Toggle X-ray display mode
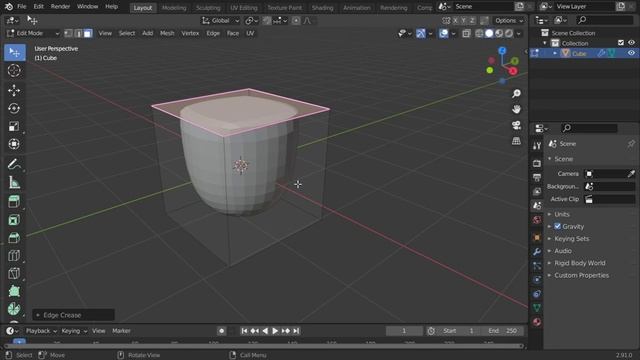This screenshot has width=640, height=360. coord(466,33)
